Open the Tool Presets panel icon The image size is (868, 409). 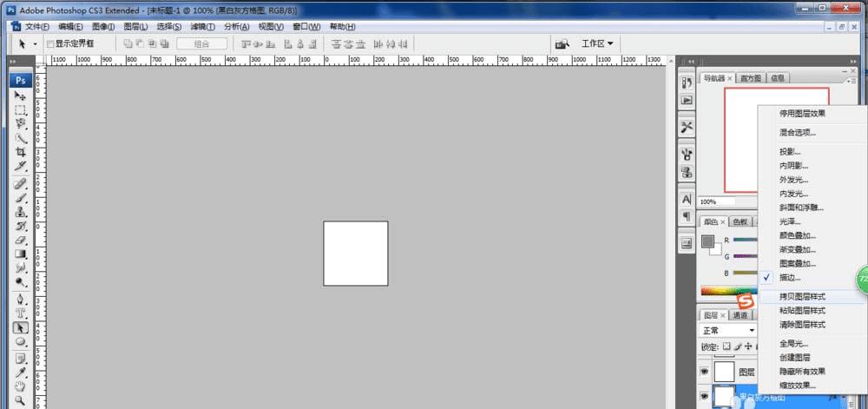tap(687, 127)
